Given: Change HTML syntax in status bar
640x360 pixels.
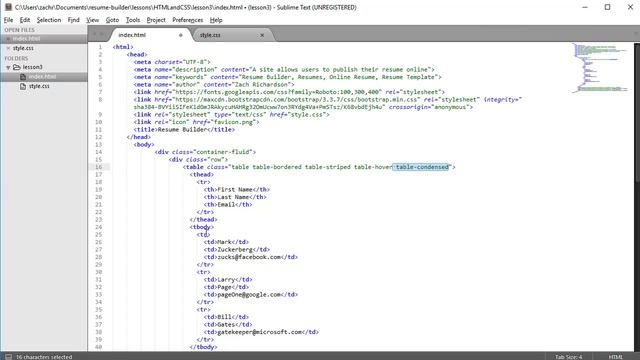Looking at the screenshot, I should pyautogui.click(x=616, y=357).
